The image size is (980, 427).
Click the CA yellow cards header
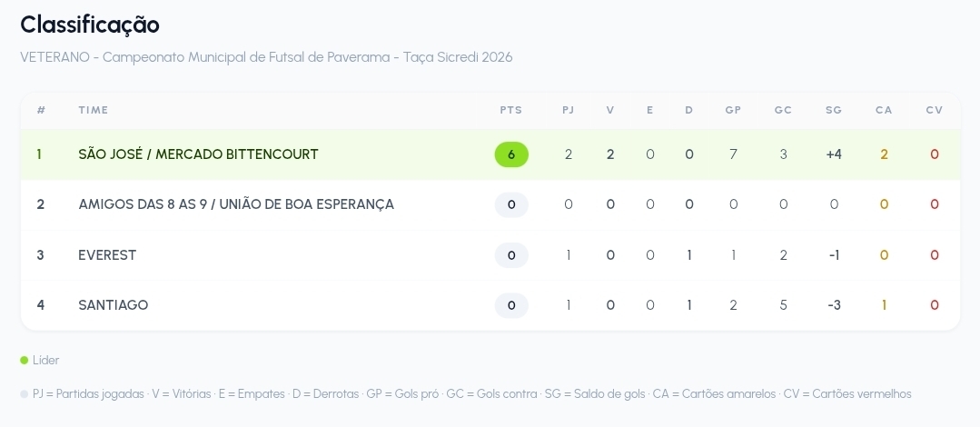(x=884, y=110)
